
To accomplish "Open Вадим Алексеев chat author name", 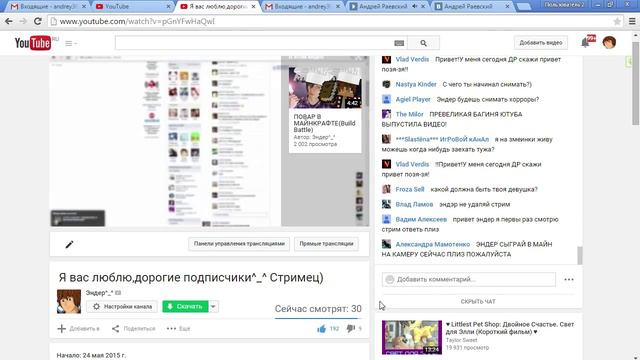I will click(421, 220).
